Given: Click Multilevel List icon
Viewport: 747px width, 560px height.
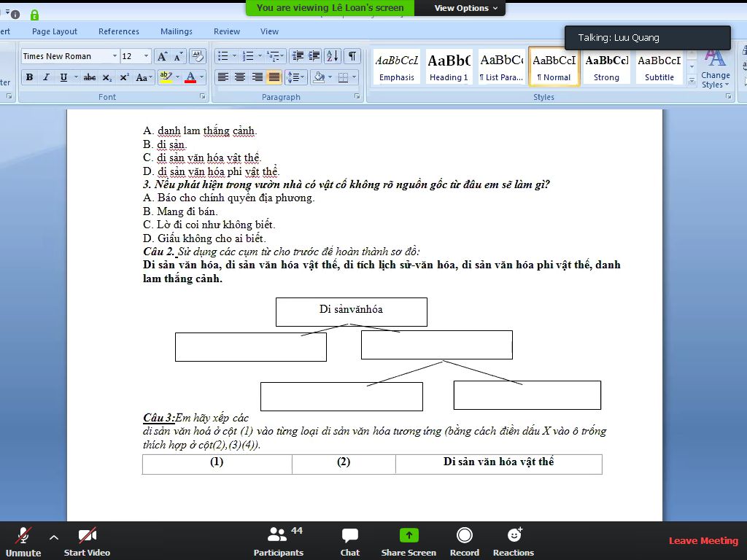Looking at the screenshot, I should coord(274,56).
